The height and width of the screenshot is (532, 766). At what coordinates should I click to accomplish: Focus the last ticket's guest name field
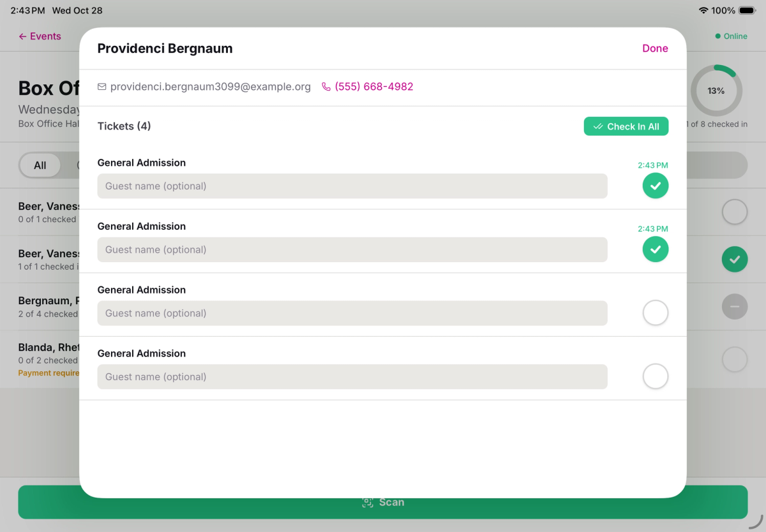coord(352,377)
